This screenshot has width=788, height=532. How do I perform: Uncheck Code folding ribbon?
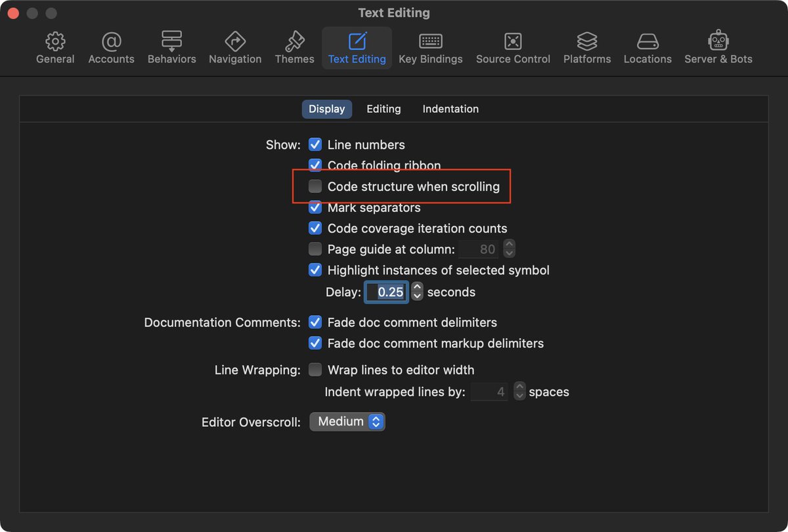pos(315,165)
